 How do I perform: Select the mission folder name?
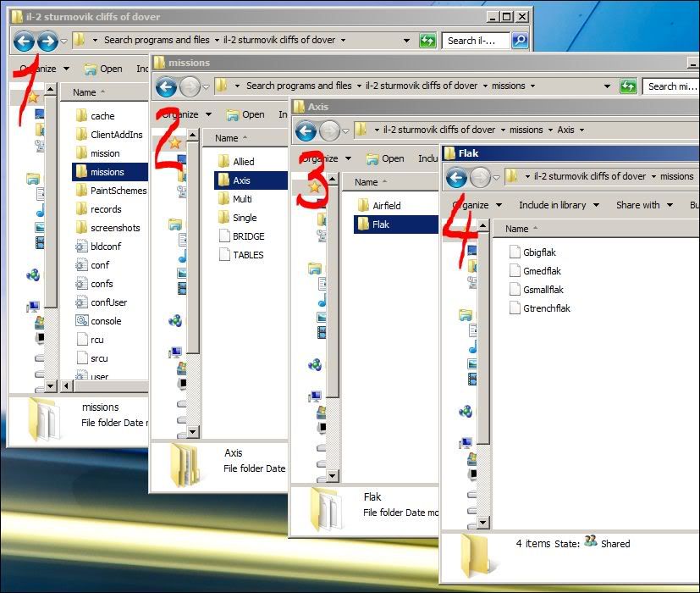(105, 153)
